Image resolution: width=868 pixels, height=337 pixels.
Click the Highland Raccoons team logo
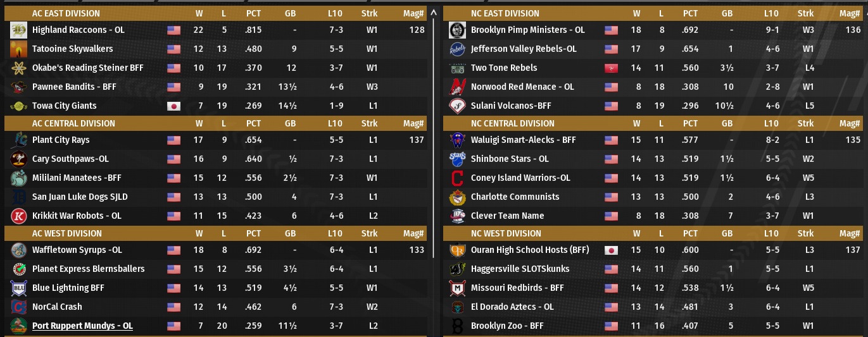18,30
